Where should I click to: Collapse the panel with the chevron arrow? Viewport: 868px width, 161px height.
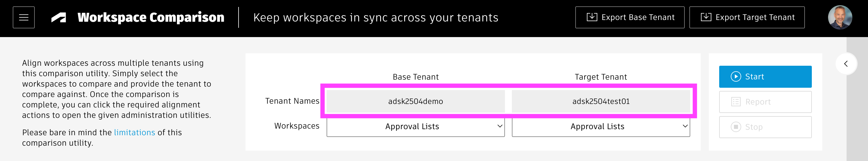tap(846, 64)
